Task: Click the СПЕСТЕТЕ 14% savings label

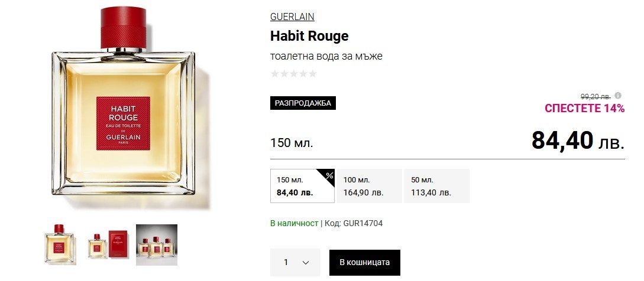Action: pos(584,108)
